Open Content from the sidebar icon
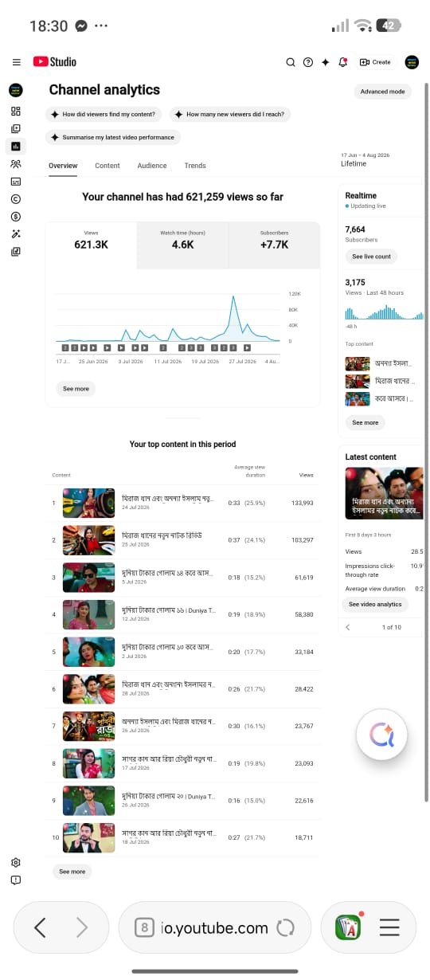This screenshot has width=430, height=980. coord(15,128)
